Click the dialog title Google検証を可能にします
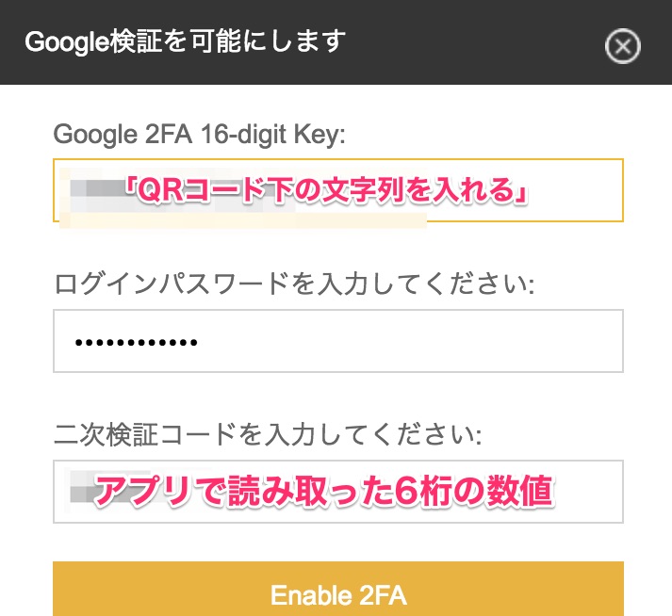The height and width of the screenshot is (616, 672). tap(186, 42)
